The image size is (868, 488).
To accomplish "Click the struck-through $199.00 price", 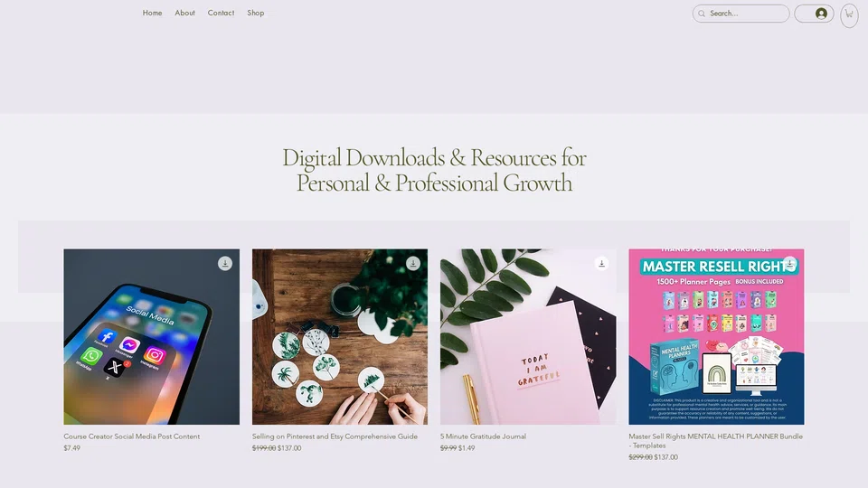I will 264,448.
